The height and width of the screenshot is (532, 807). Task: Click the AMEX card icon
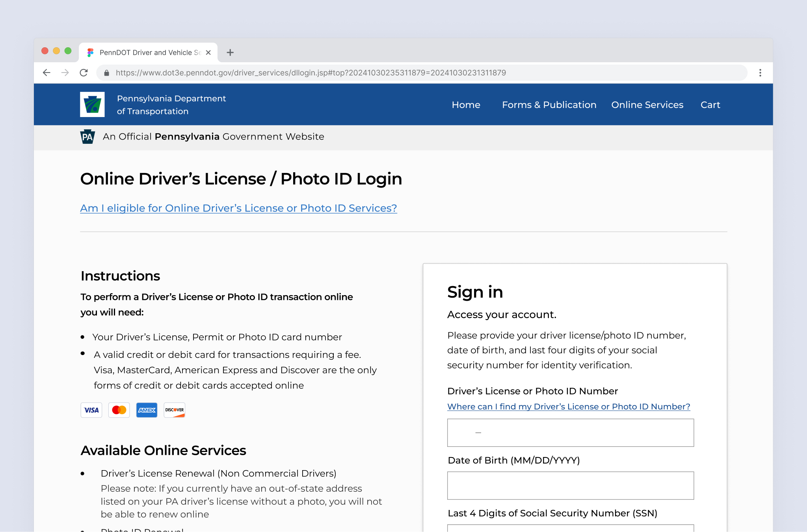coord(147,410)
